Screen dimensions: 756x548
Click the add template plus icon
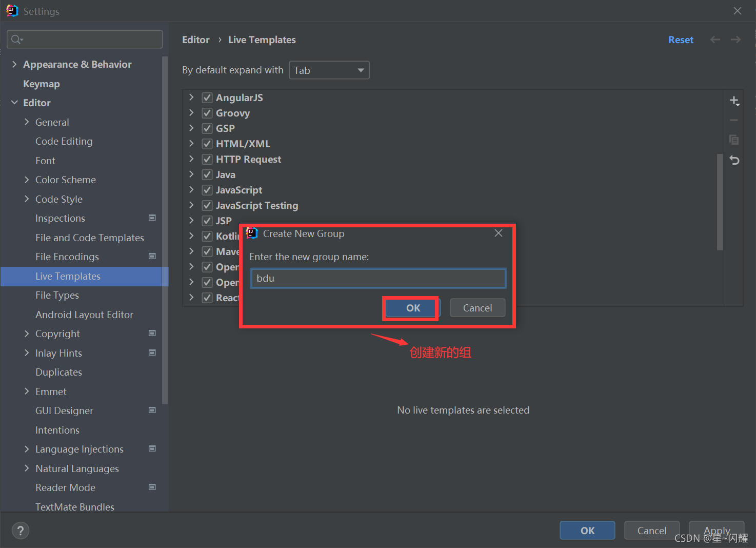click(x=734, y=101)
